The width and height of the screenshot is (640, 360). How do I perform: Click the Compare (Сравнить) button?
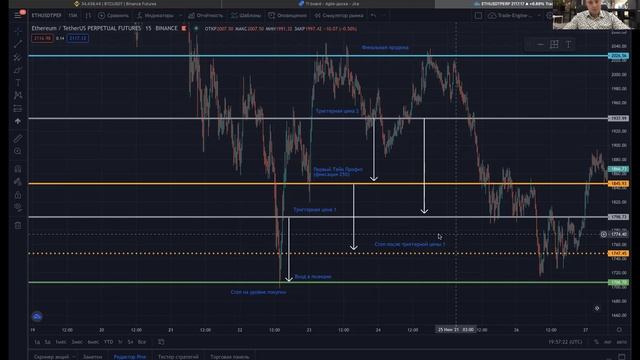pyautogui.click(x=113, y=16)
